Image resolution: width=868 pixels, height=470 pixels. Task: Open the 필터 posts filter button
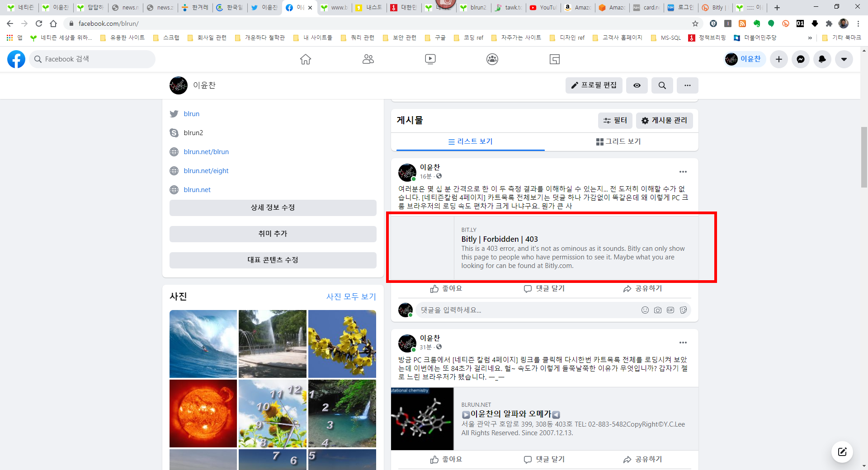[615, 121]
